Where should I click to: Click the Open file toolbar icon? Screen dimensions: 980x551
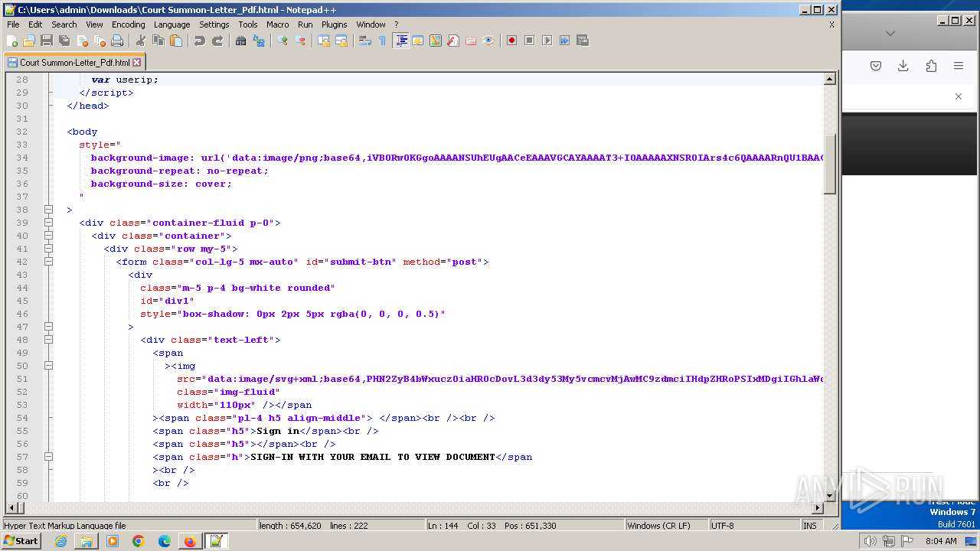29,41
